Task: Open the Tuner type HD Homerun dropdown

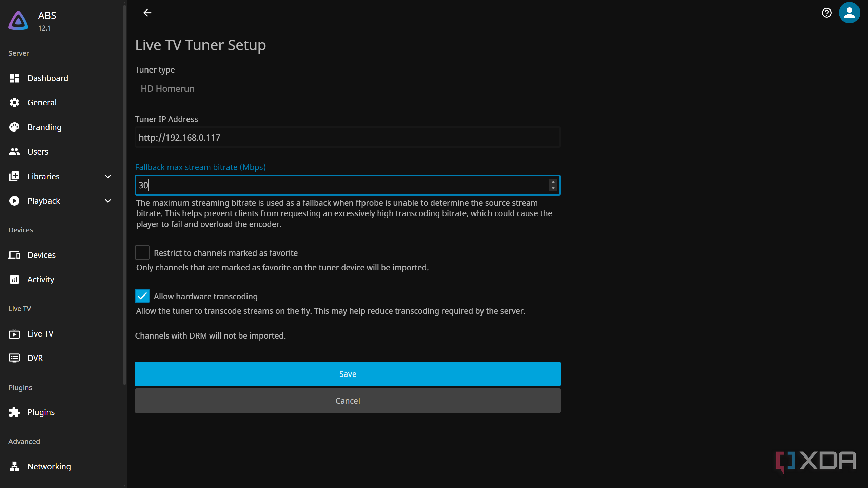Action: [x=348, y=88]
